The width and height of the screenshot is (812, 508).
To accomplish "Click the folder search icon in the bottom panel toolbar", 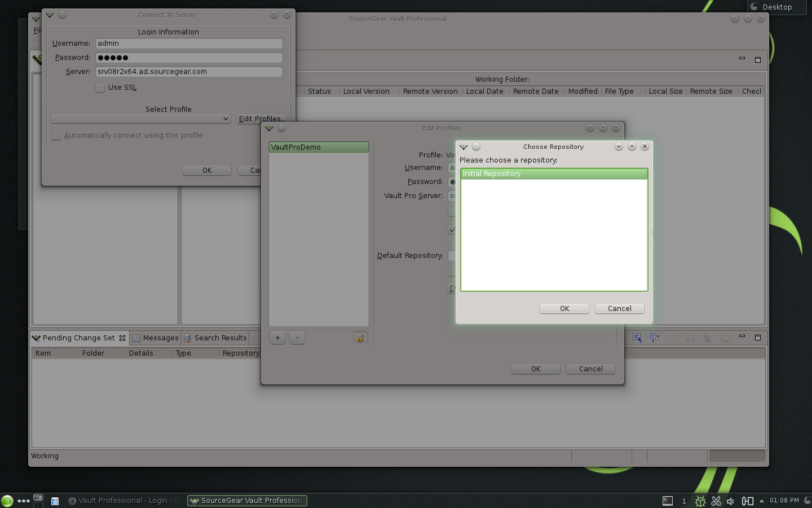I will click(x=725, y=338).
